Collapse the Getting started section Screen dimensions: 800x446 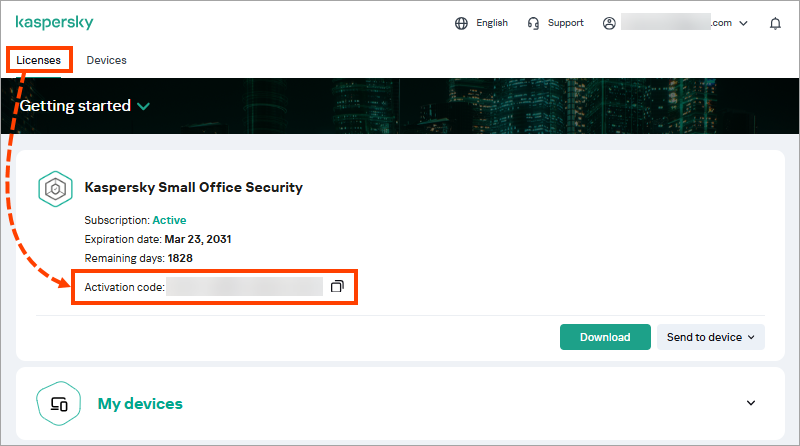pos(144,106)
